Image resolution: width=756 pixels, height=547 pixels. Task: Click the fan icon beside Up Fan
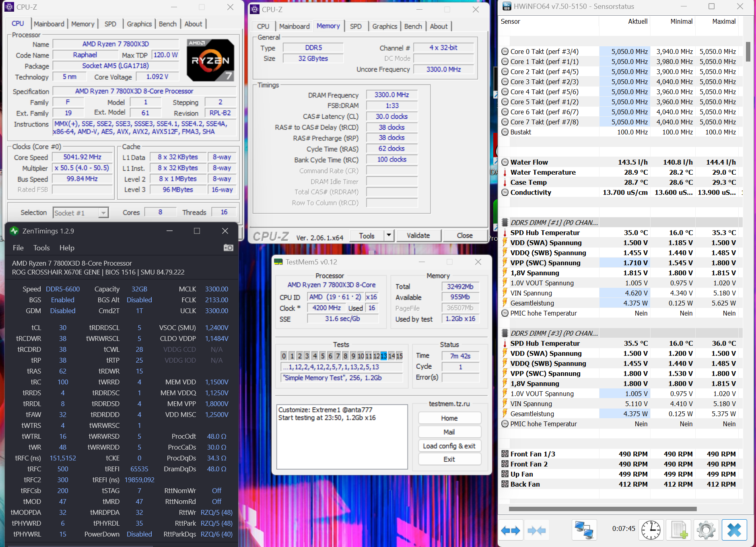[x=505, y=474]
